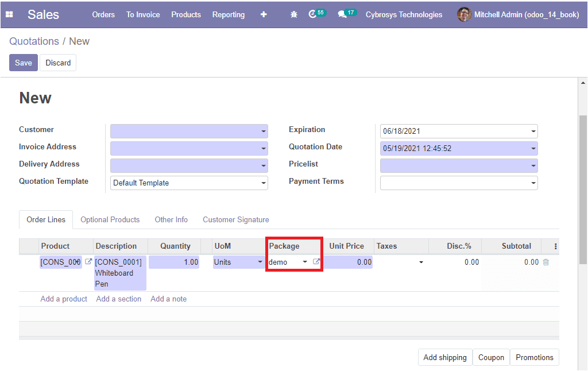Discard the quotation changes

click(x=58, y=63)
